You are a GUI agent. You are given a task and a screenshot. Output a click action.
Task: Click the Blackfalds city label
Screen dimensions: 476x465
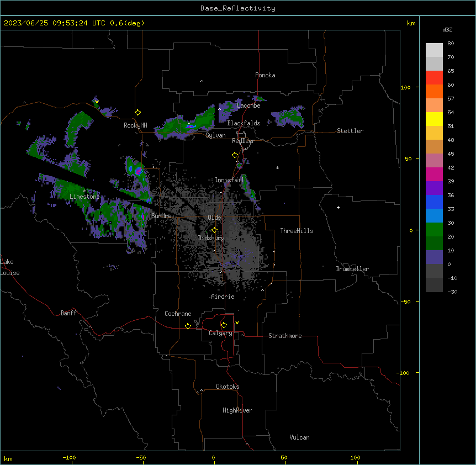coord(244,123)
